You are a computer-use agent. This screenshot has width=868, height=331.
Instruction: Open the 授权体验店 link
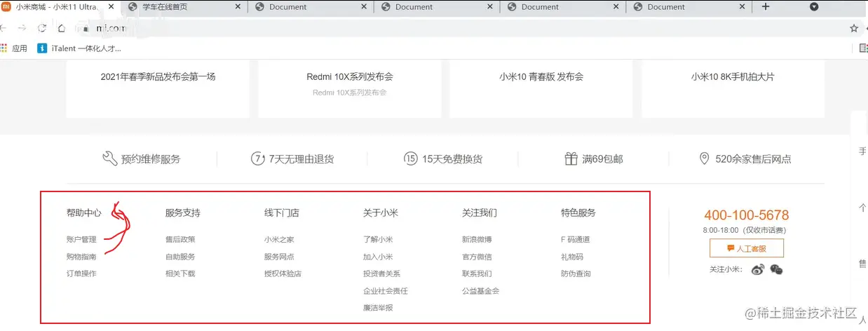tap(283, 273)
